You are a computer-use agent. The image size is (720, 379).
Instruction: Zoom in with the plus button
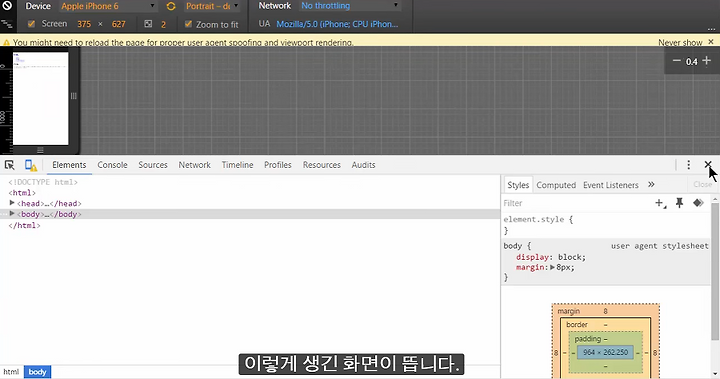pyautogui.click(x=707, y=61)
